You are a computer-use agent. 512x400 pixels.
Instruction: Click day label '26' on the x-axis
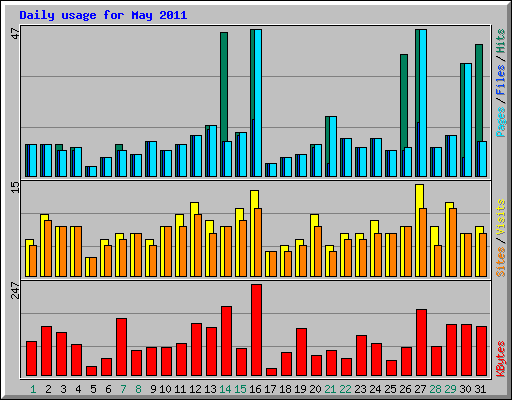(x=405, y=389)
